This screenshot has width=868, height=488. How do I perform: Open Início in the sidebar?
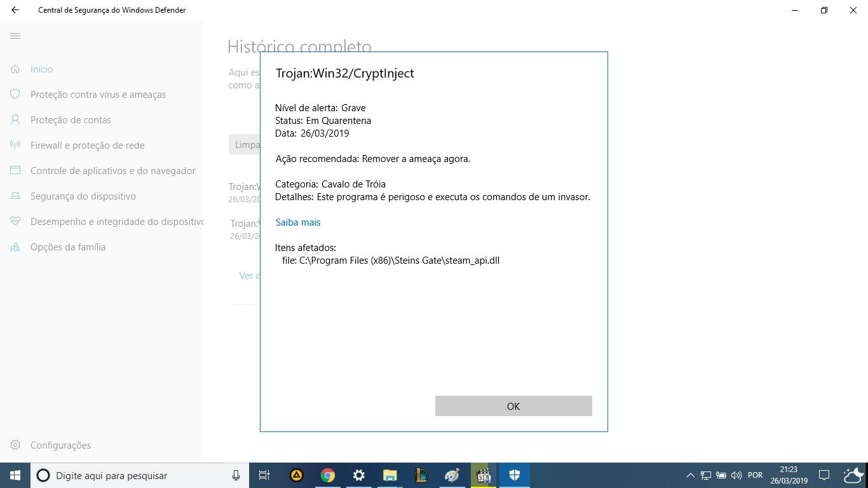pos(41,69)
